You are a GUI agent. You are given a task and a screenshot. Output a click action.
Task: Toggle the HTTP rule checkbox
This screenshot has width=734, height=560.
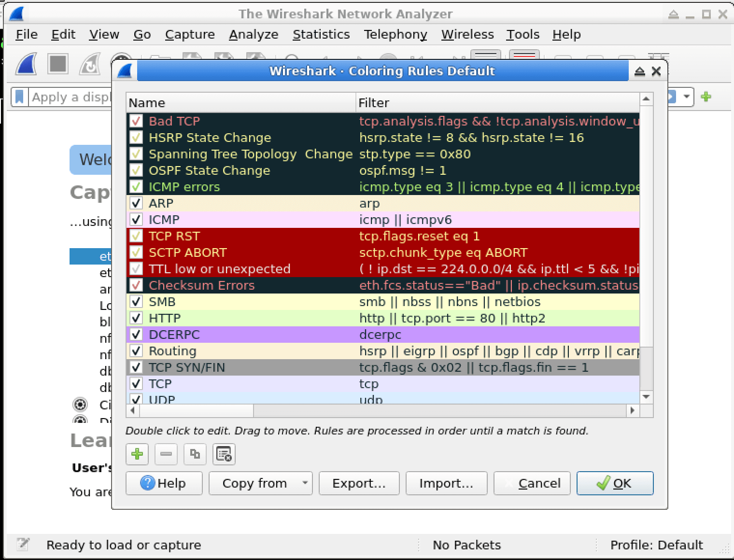[136, 318]
